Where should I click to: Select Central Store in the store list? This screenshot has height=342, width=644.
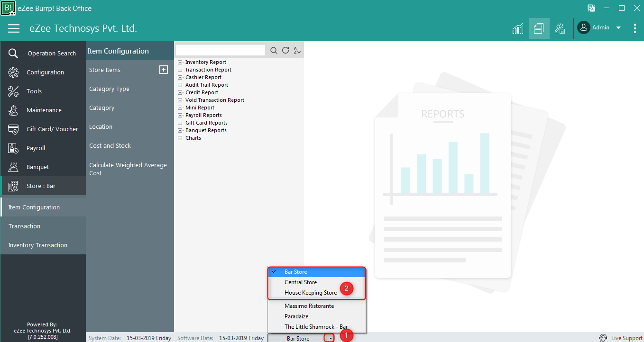click(317, 282)
